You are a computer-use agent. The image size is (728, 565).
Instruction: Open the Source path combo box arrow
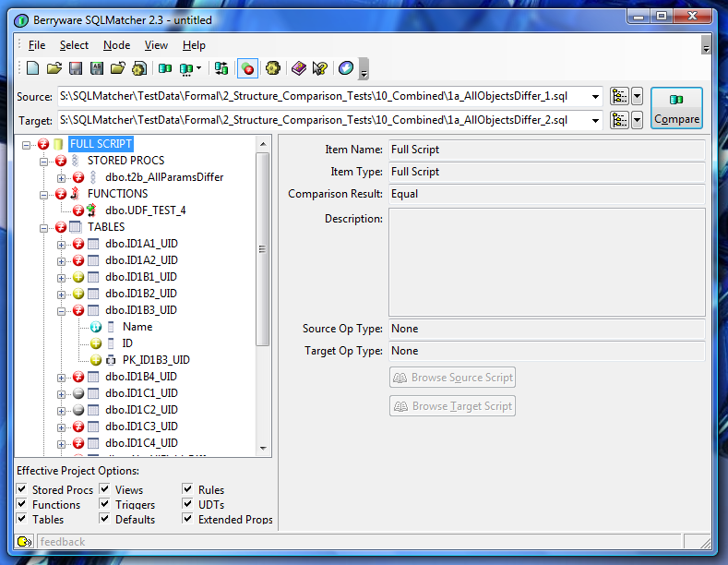tap(595, 97)
